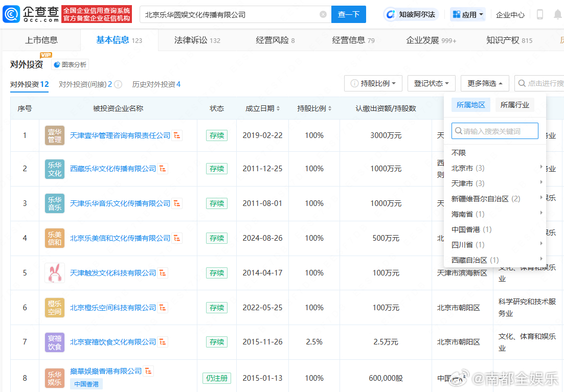This screenshot has height=392, width=564.
Task: Clear the search box with the X icon
Action: pyautogui.click(x=323, y=14)
